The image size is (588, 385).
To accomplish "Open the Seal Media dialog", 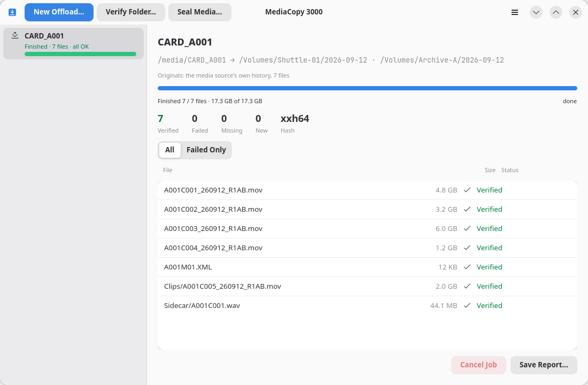I will tap(199, 12).
